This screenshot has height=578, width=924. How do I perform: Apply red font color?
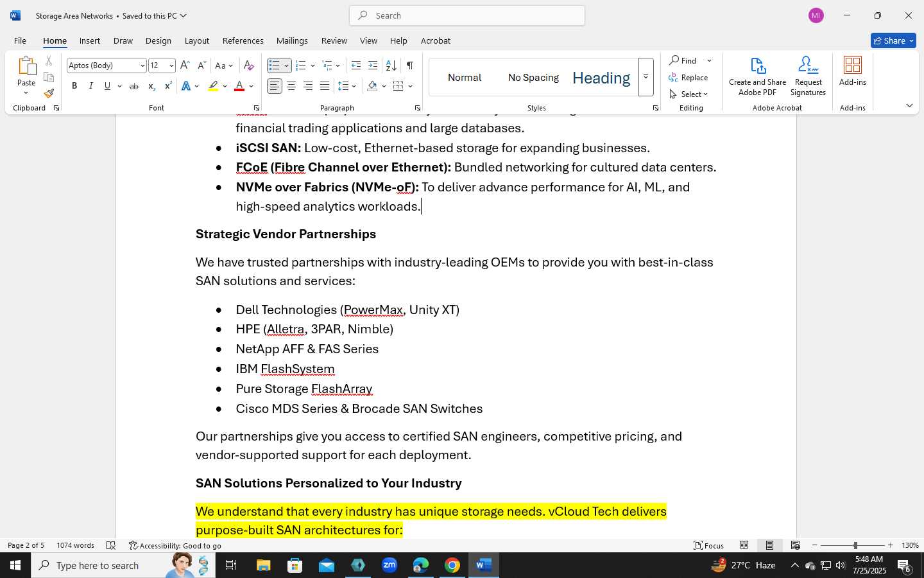coord(239,86)
